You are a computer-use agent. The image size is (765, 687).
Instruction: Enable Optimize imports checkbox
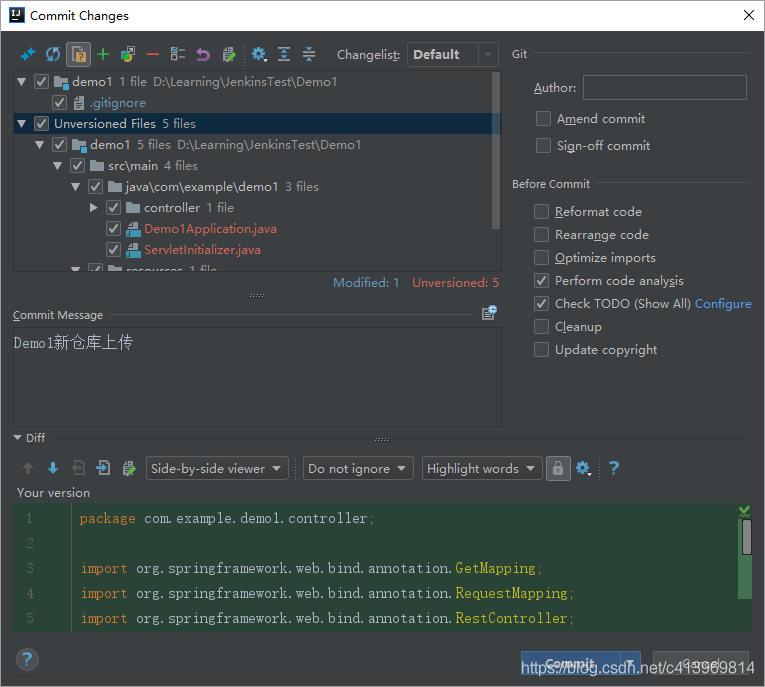541,257
